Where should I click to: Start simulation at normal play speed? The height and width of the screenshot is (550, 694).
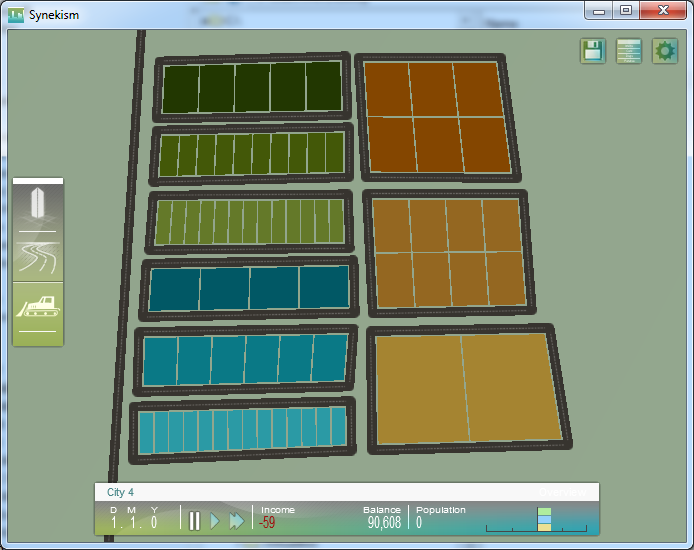(215, 521)
